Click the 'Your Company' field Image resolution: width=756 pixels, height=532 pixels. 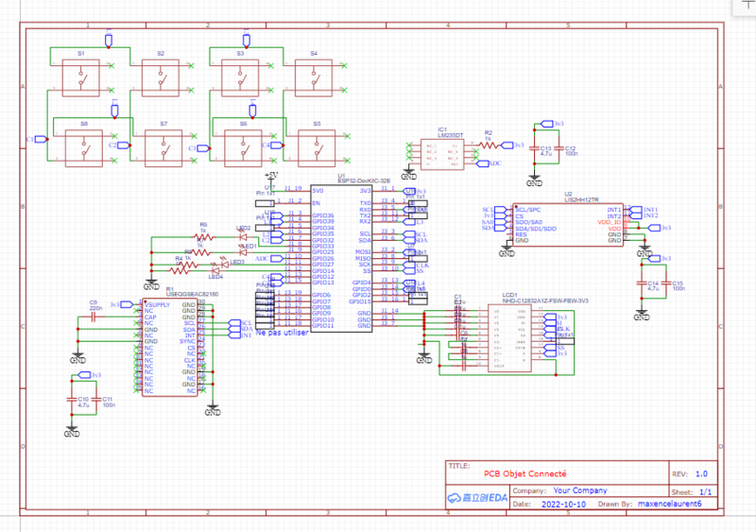pyautogui.click(x=579, y=491)
